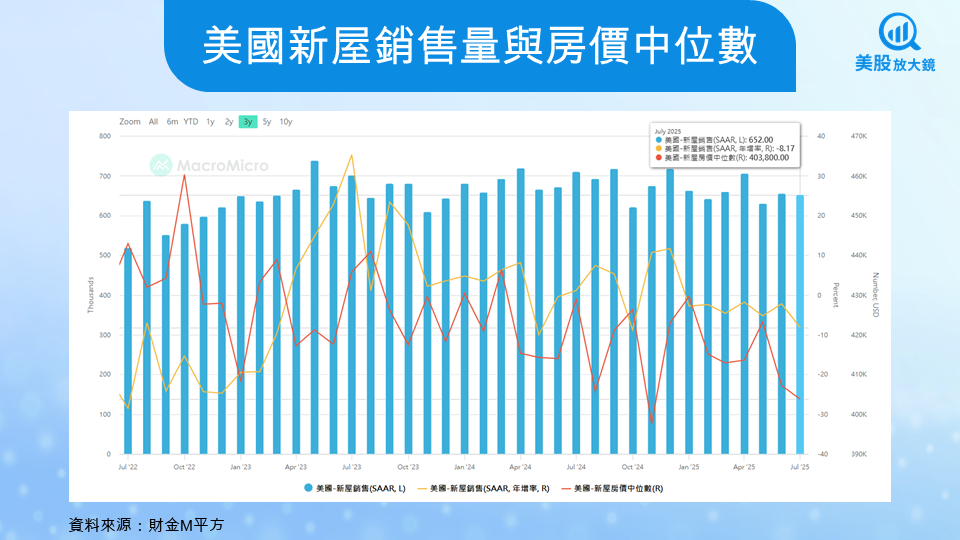Choose the 5y zoom range
The image size is (960, 540).
pos(267,122)
